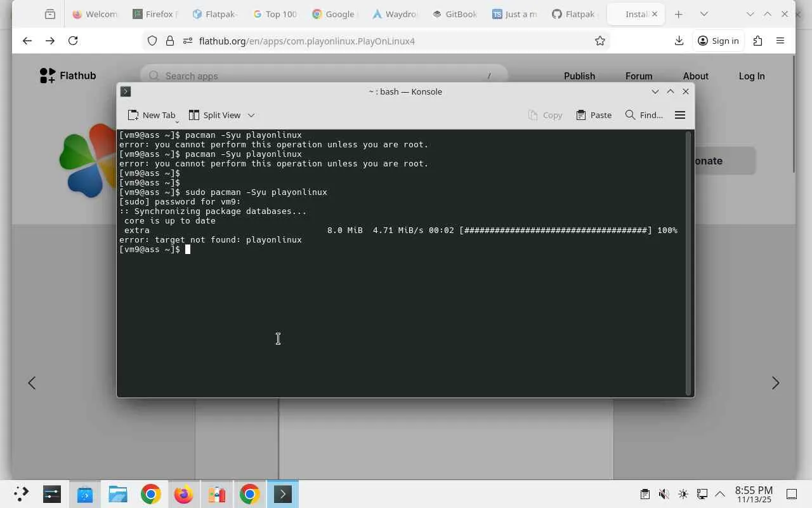Toggle the muted volume tray icon
Screen dimensions: 812x508
[x=664, y=494]
